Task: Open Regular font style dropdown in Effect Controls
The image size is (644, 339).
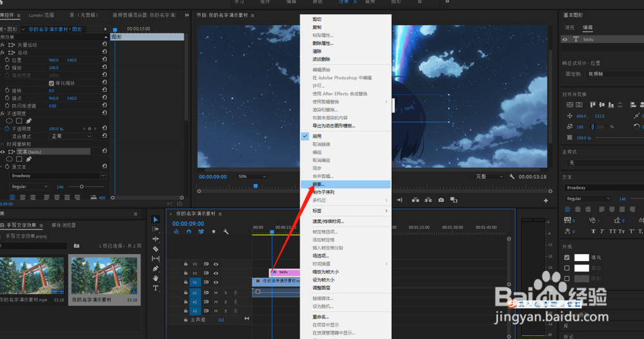Action: tap(29, 187)
